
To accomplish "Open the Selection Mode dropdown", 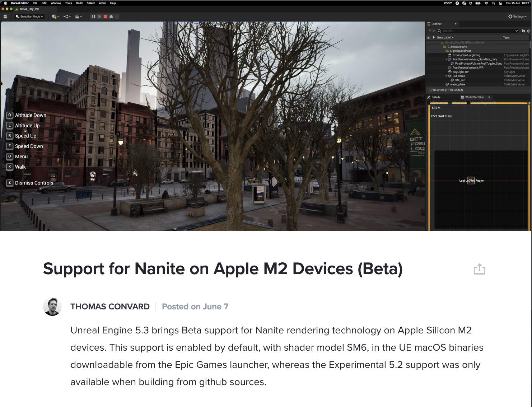I will [x=29, y=17].
